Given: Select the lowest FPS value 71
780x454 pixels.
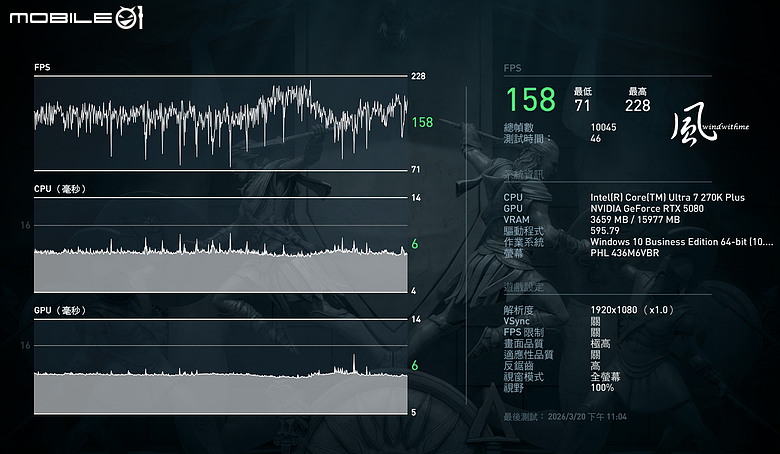Looking at the screenshot, I should click(582, 105).
